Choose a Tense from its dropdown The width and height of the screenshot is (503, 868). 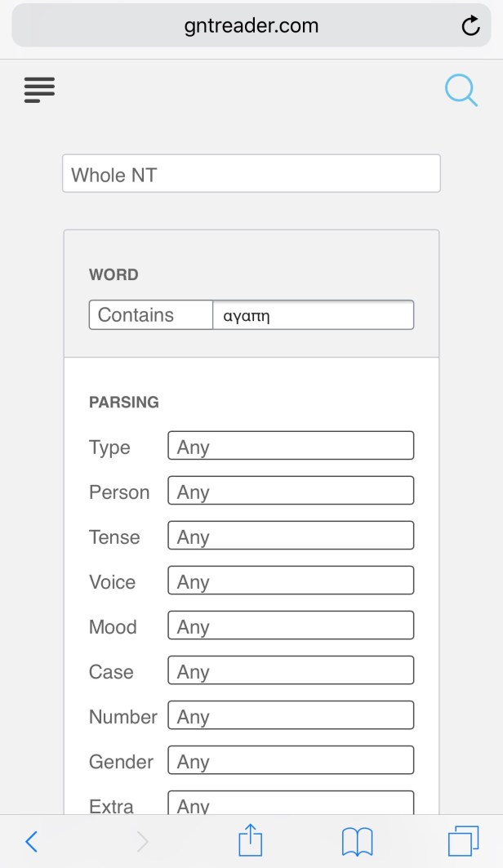(x=291, y=536)
